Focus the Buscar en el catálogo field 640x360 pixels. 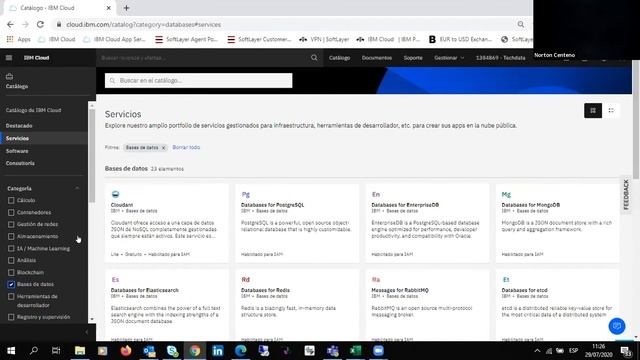[198, 80]
